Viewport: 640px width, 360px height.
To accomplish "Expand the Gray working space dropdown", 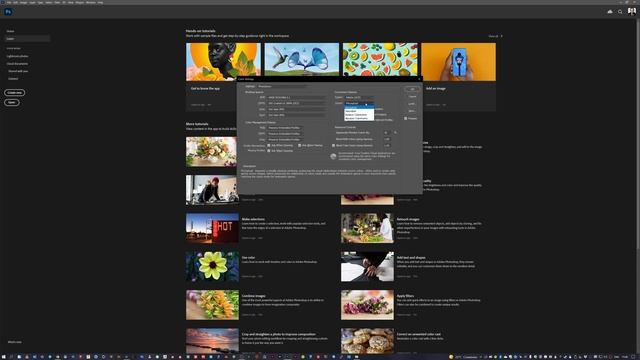I will [x=297, y=109].
